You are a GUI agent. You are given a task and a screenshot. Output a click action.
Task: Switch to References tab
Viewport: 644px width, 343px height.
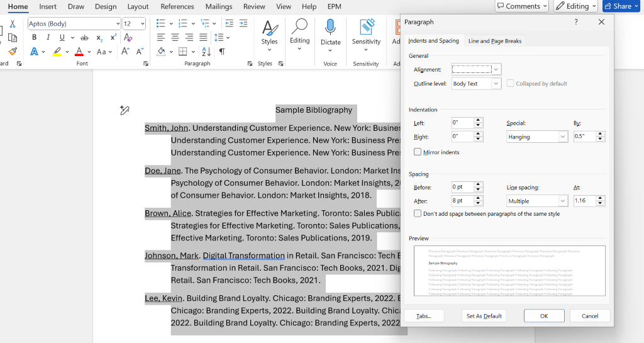[x=177, y=6]
